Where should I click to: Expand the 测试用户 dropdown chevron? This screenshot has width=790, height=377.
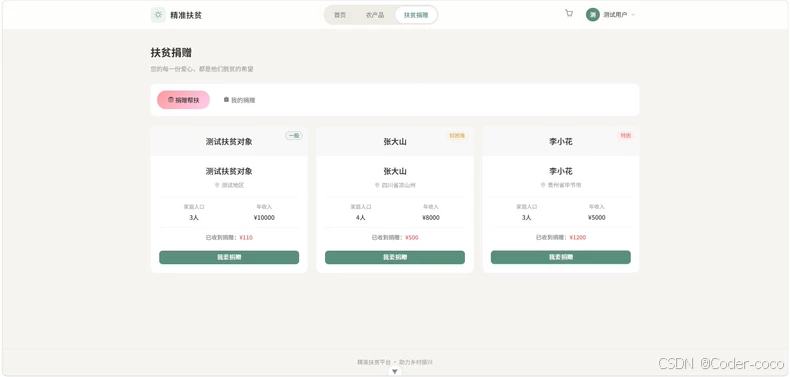(633, 15)
